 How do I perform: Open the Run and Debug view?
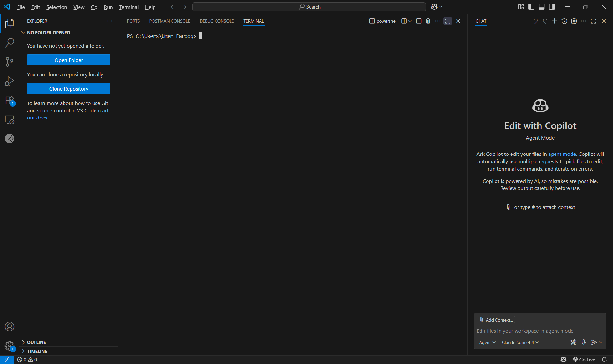coord(10,81)
